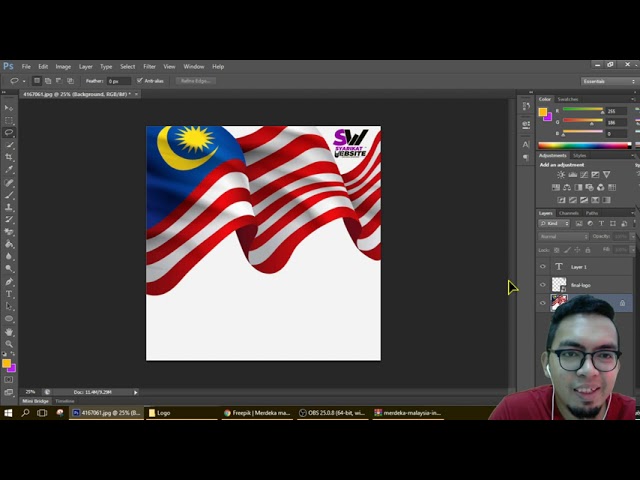
Task: Choose Intersect with selection mode
Action: pyautogui.click(x=70, y=81)
